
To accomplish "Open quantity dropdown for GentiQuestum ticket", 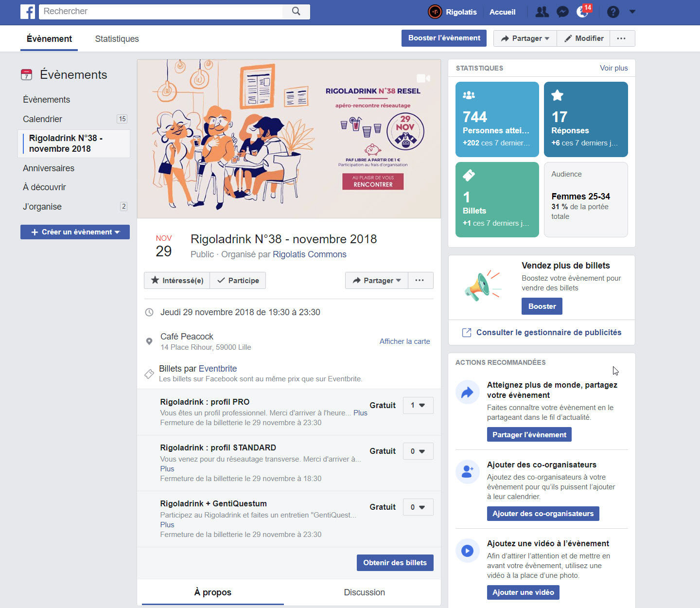I will 418,507.
